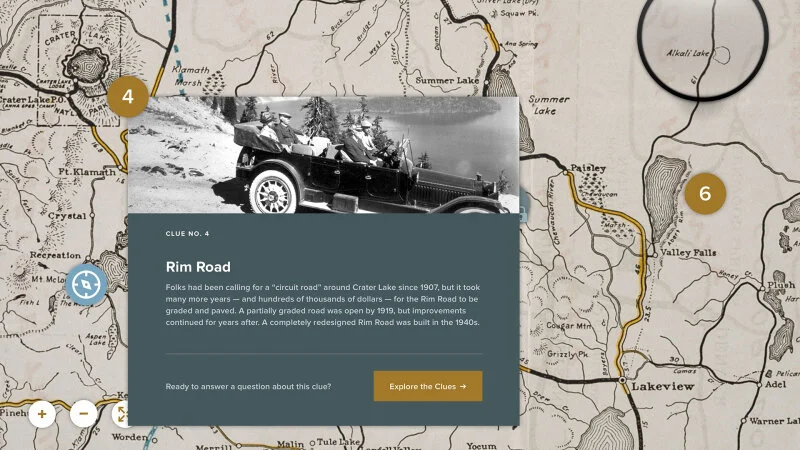
Task: Click 'Ready to answer a question about this clue?'
Action: point(248,386)
